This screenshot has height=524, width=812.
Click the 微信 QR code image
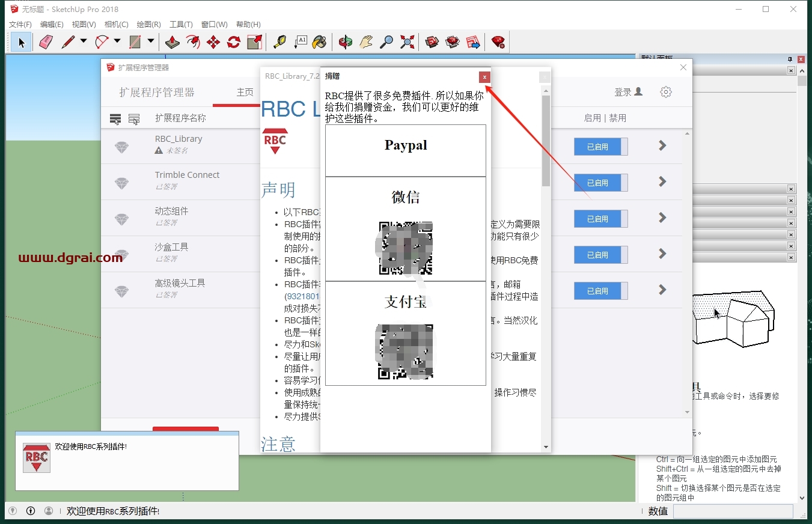[x=406, y=248]
